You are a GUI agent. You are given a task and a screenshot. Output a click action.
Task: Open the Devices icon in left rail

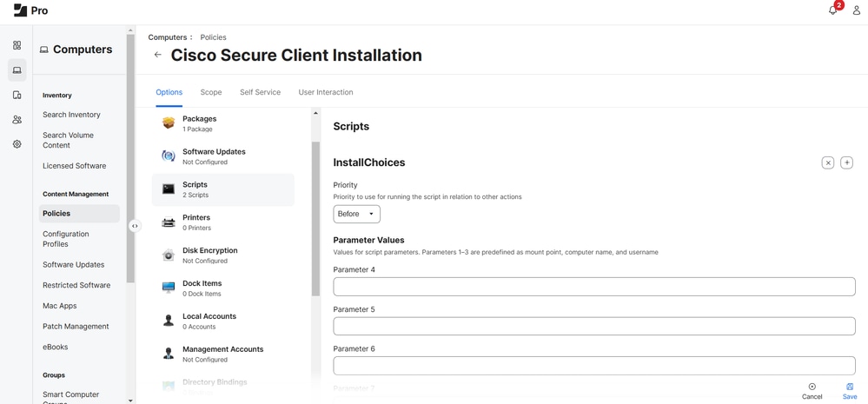click(x=17, y=95)
